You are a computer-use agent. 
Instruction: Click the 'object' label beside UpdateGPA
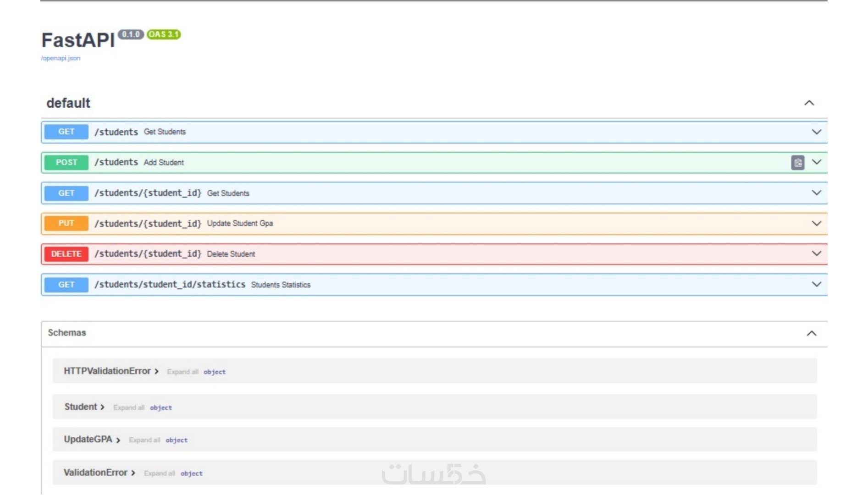pyautogui.click(x=177, y=440)
